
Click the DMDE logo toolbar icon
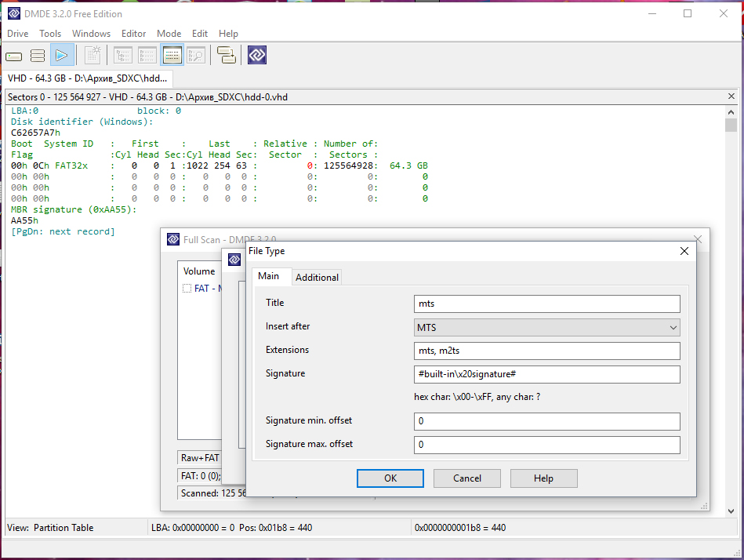tap(256, 55)
